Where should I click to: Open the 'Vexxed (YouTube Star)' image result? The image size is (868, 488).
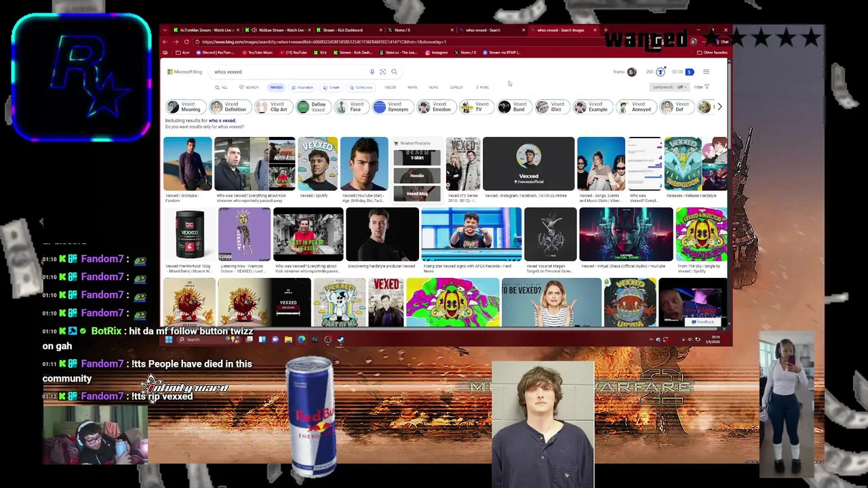[x=364, y=164]
